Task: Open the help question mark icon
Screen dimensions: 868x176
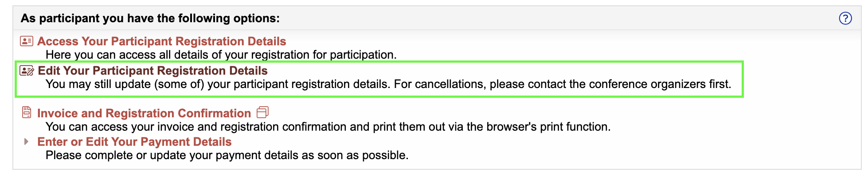Action: pos(845,18)
